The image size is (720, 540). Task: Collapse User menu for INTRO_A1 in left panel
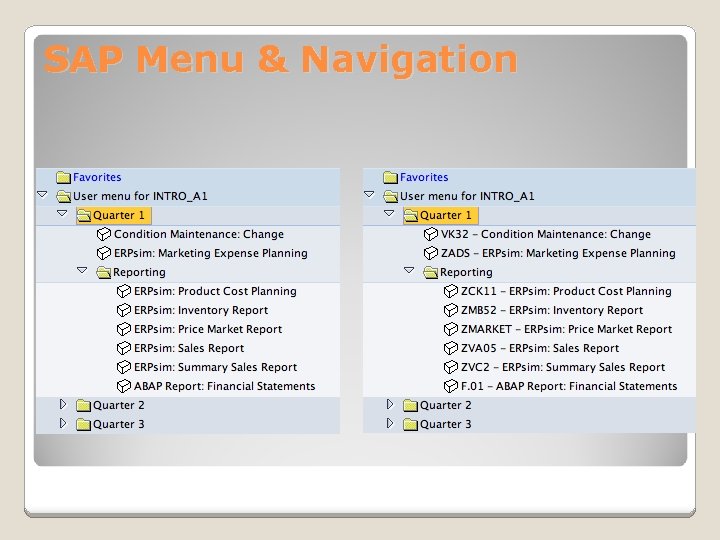[x=42, y=195]
